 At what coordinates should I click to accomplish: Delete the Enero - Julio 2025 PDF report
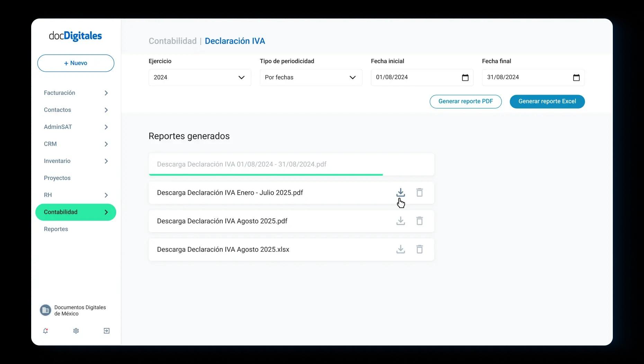[419, 192]
